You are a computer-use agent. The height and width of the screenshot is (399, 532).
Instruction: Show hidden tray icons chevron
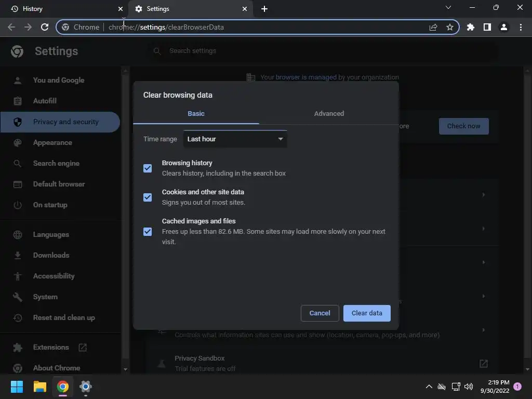click(x=429, y=387)
